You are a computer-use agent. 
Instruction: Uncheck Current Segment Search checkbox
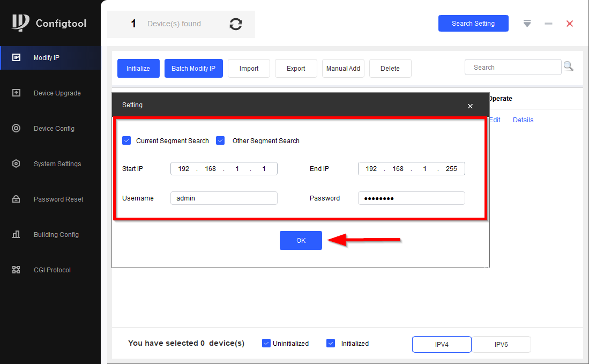point(126,141)
